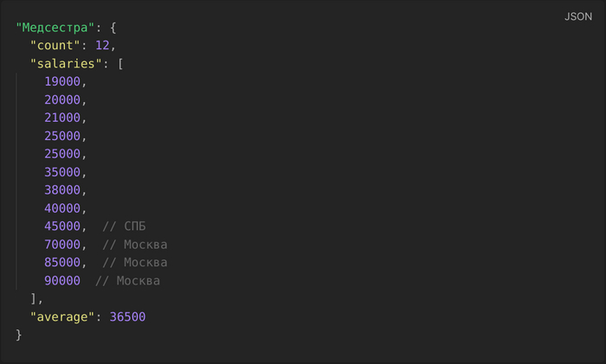Image resolution: width=606 pixels, height=364 pixels.
Task: Click the "count" key
Action: (x=55, y=45)
